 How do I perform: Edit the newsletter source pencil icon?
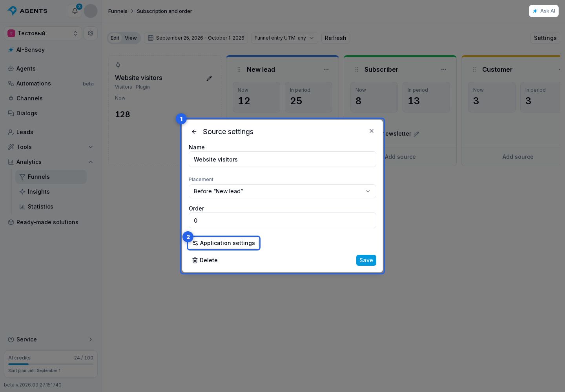(x=416, y=134)
